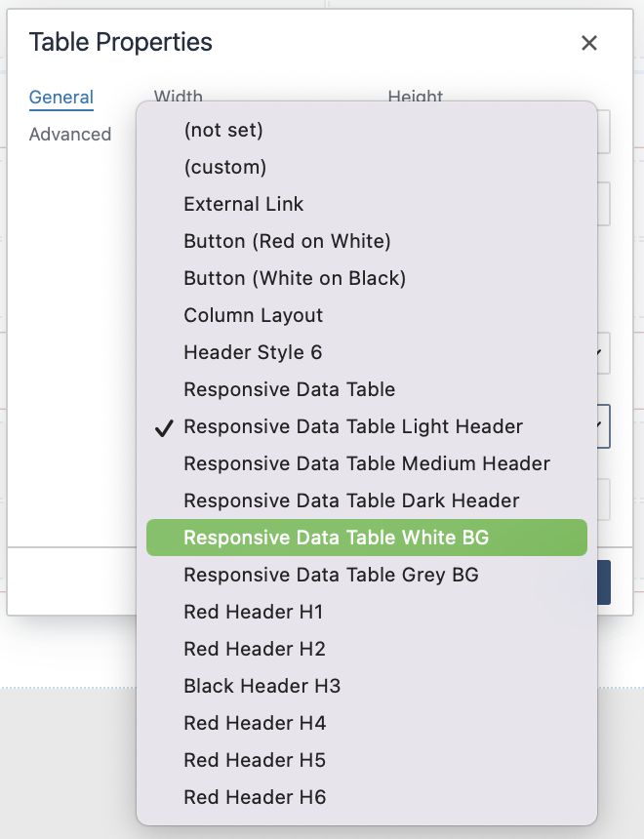Pick Responsive Data Table Grey BG
Viewport: 644px width, 839px height.
(x=331, y=575)
